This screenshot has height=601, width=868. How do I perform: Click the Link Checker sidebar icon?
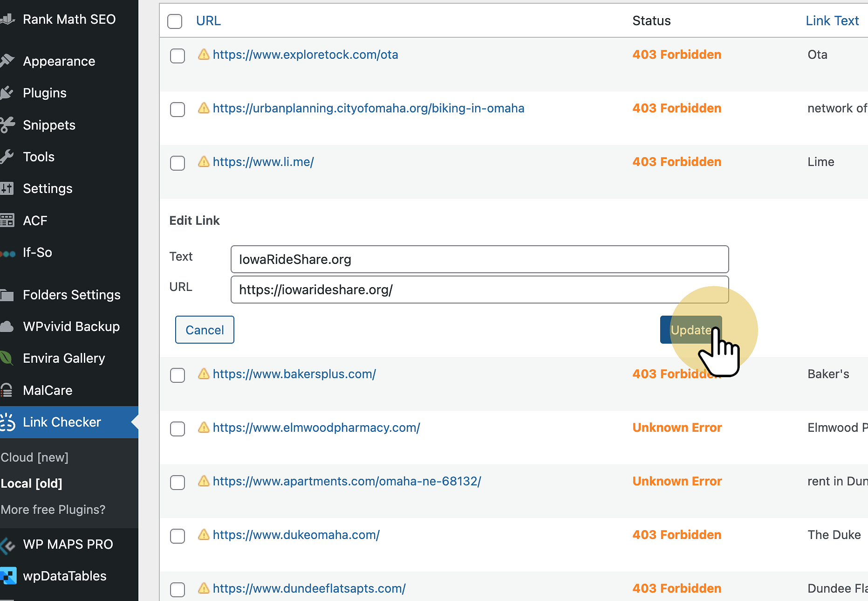click(x=8, y=422)
